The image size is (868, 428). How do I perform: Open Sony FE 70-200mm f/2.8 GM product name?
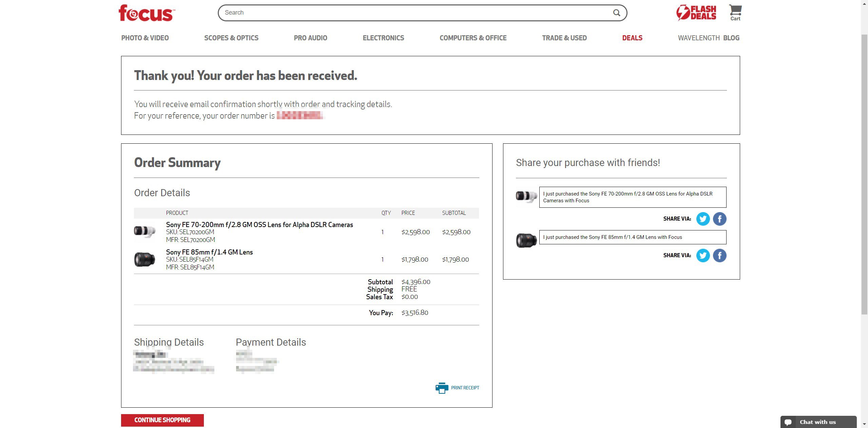pyautogui.click(x=259, y=225)
